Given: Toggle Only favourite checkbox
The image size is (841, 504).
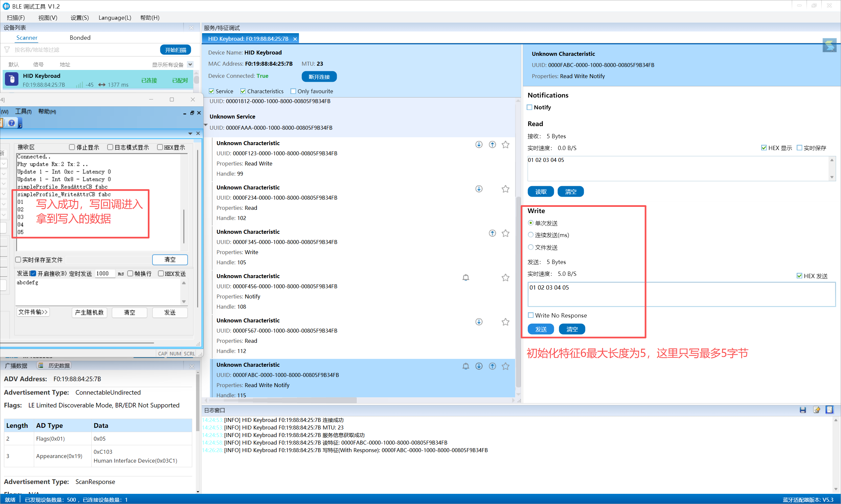Looking at the screenshot, I should tap(293, 91).
